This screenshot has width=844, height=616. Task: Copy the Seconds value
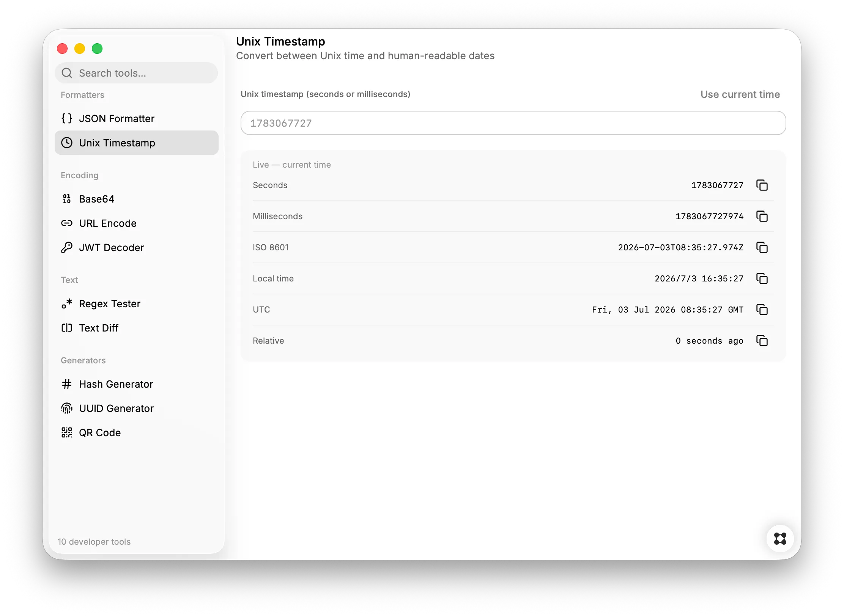762,185
